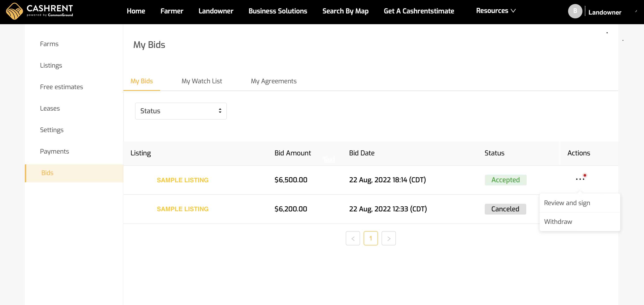Open Get A Cashrentstimate page

419,11
